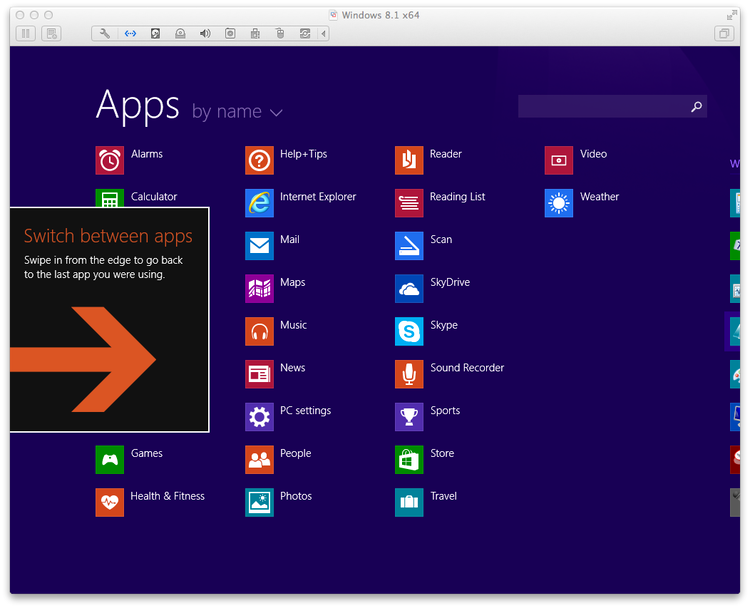Click the CD/DVD drive toolbar icon
Screen dimensions: 750x608
[180, 33]
